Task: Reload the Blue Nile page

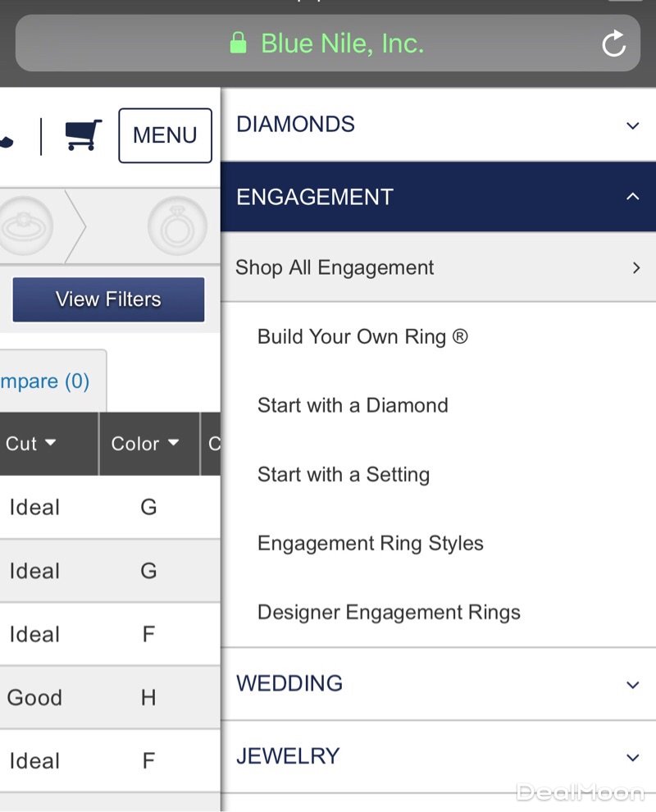Action: point(613,43)
